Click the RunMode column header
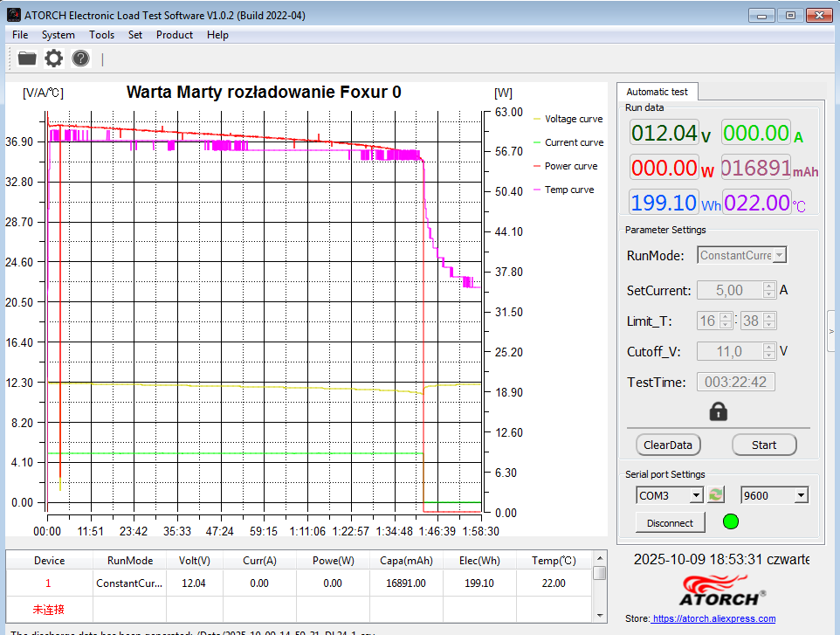This screenshot has height=635, width=840. point(129,561)
